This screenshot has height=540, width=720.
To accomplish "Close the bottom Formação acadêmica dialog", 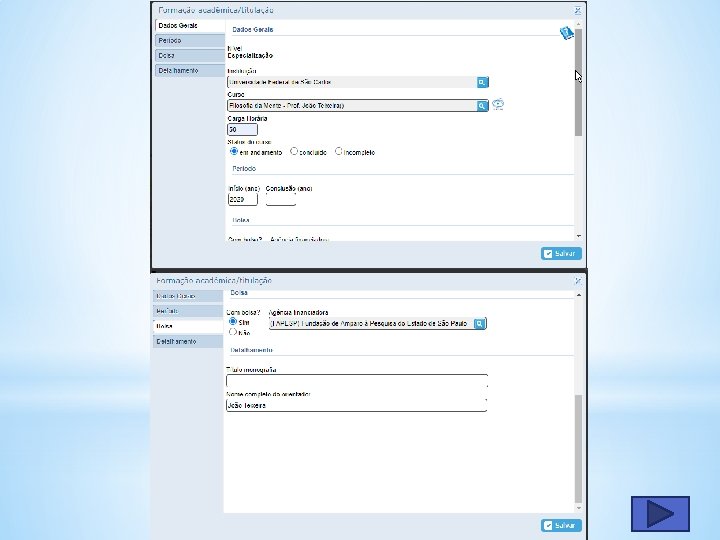I will pos(578,281).
